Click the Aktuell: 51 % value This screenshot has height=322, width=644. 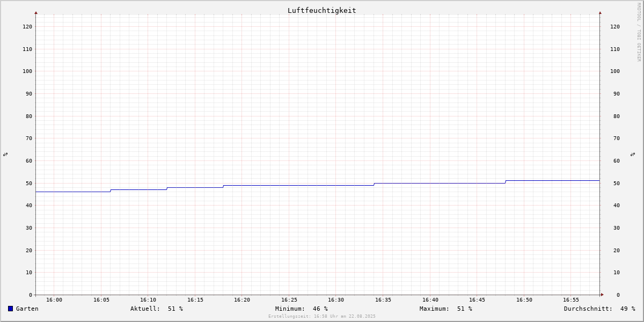click(x=157, y=309)
